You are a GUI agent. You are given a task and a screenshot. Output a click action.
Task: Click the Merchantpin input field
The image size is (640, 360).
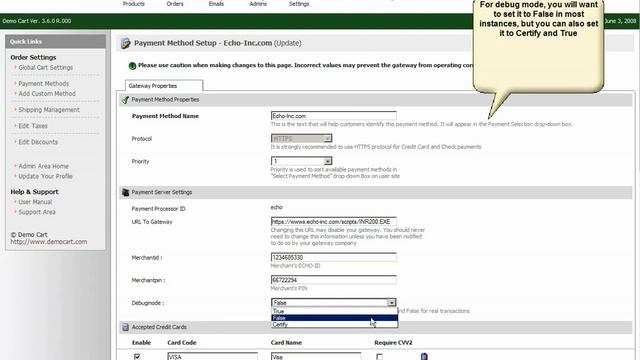pos(333,280)
